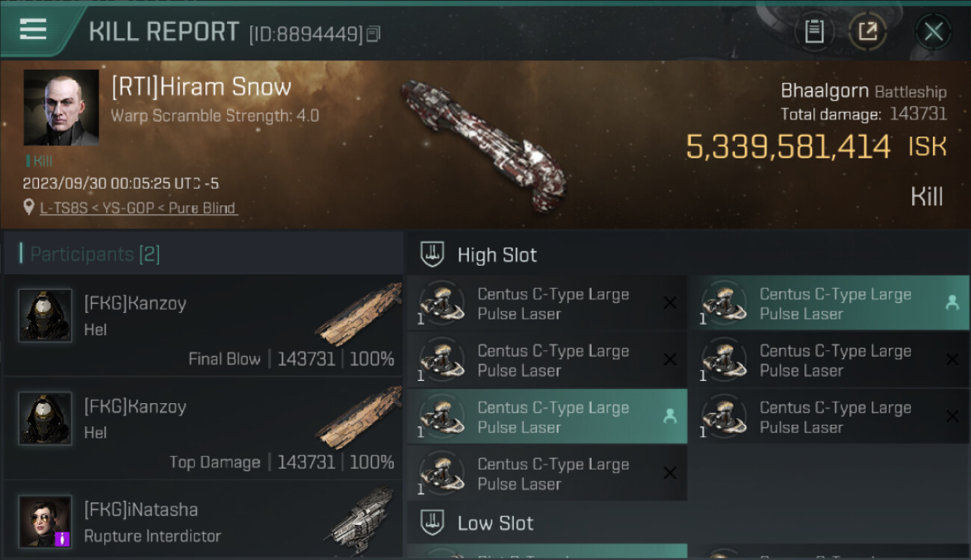Image resolution: width=971 pixels, height=560 pixels.
Task: Click the Low Slot section header
Action: (x=495, y=523)
